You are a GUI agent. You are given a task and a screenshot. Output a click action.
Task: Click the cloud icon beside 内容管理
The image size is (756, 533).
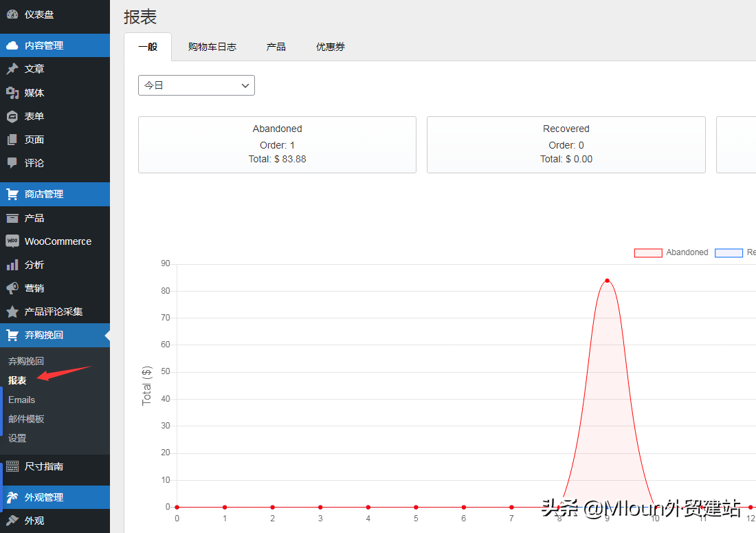(12, 45)
